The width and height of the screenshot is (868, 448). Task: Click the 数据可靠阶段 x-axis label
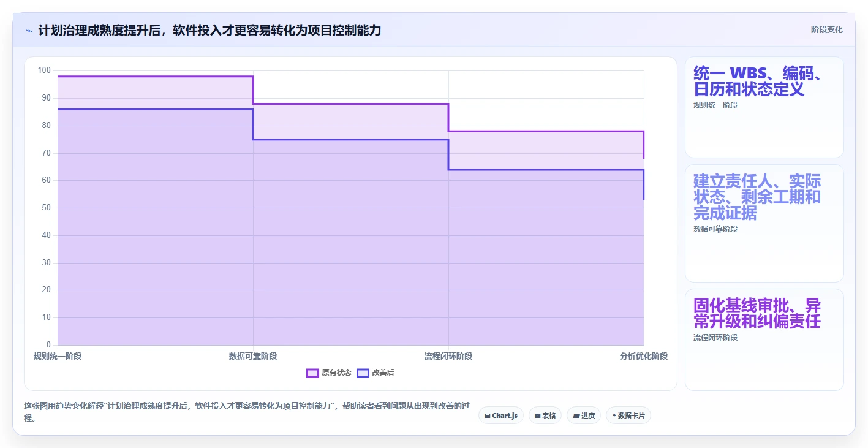253,356
